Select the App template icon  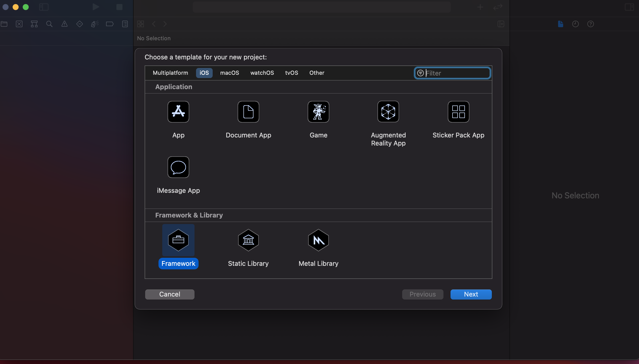point(178,112)
